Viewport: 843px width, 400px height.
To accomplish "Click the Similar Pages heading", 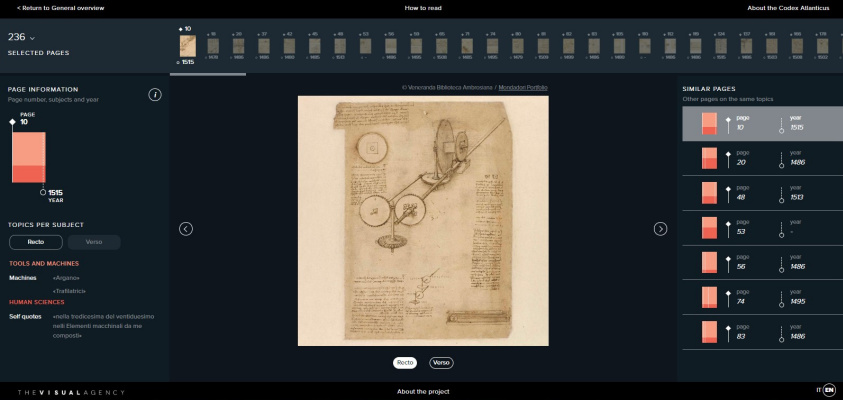I will 709,89.
